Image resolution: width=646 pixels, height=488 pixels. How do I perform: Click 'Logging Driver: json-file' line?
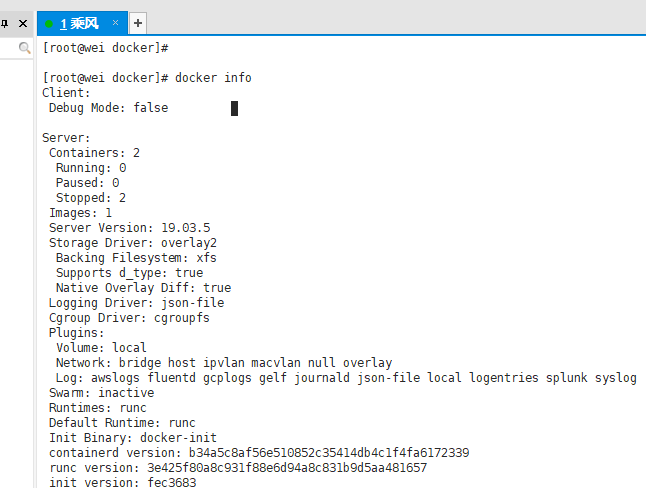pos(136,303)
